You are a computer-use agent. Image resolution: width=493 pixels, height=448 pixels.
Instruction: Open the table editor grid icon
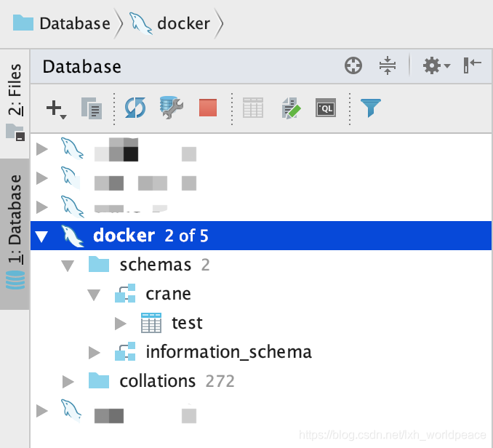pyautogui.click(x=253, y=108)
